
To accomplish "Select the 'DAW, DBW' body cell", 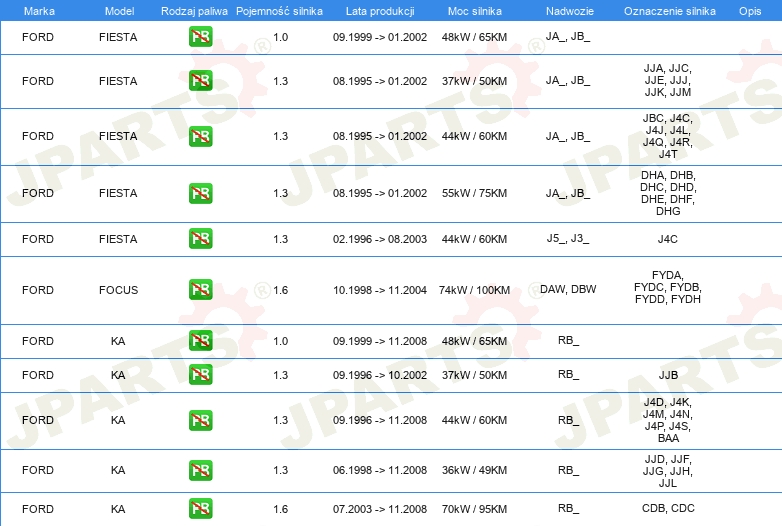I will pos(568,289).
